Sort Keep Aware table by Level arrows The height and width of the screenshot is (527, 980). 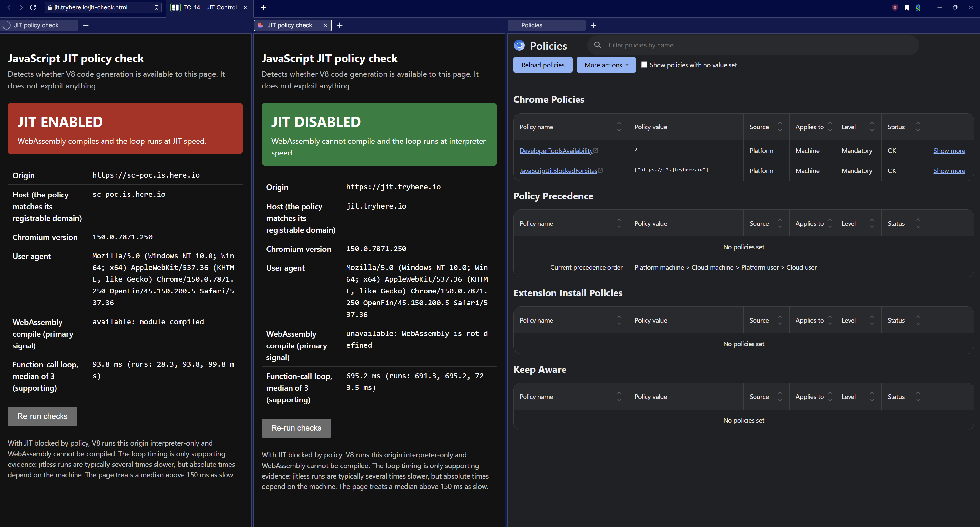pos(872,397)
